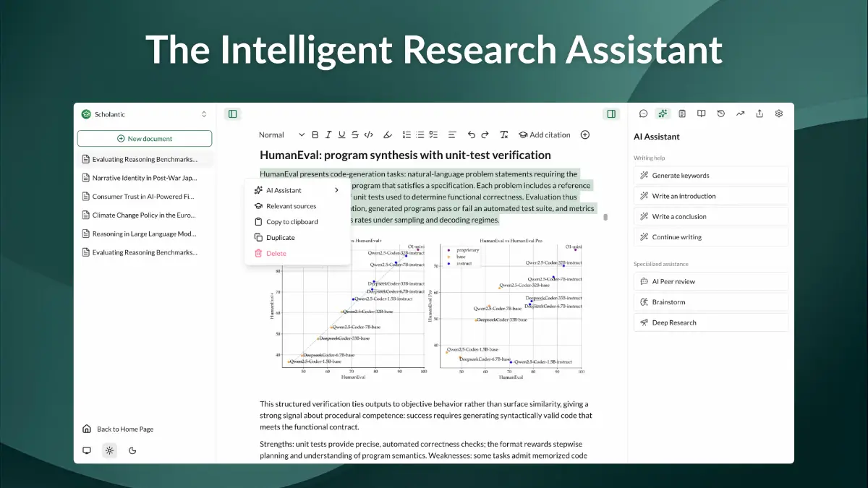This screenshot has width=868, height=488.
Task: Apply italic formatting from the toolbar
Action: coord(328,134)
